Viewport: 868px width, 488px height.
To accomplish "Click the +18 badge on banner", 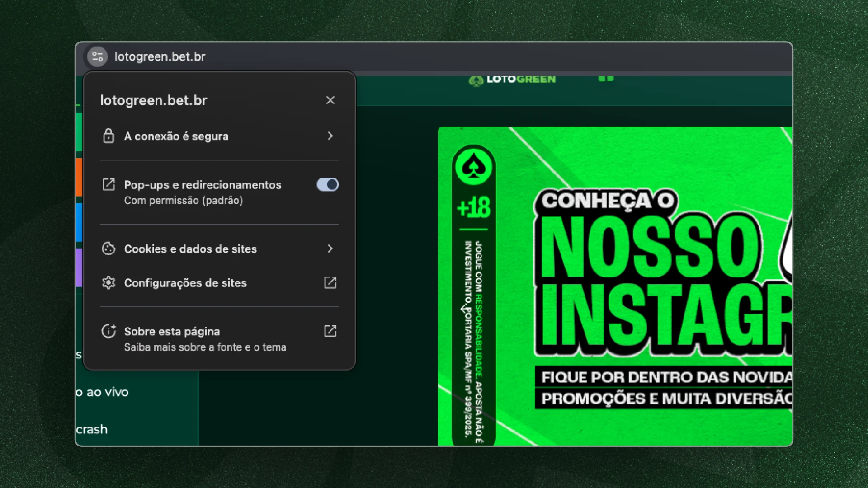I will [473, 208].
